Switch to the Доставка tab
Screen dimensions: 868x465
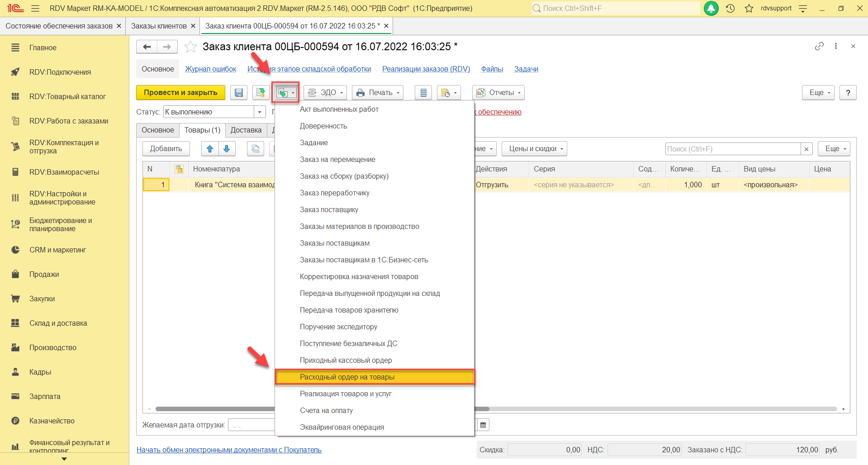pyautogui.click(x=246, y=130)
